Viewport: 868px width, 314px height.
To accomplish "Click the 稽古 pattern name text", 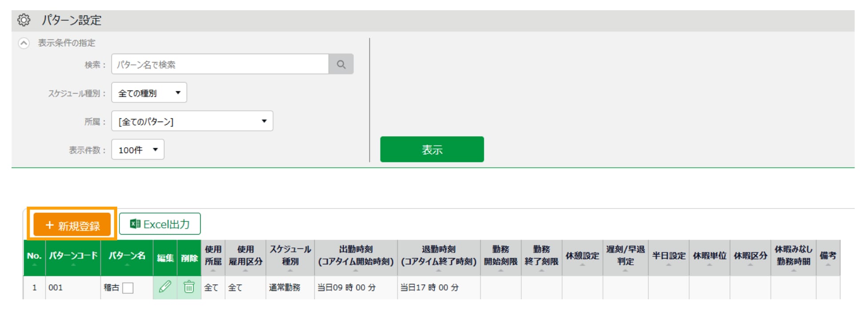I will coord(111,287).
